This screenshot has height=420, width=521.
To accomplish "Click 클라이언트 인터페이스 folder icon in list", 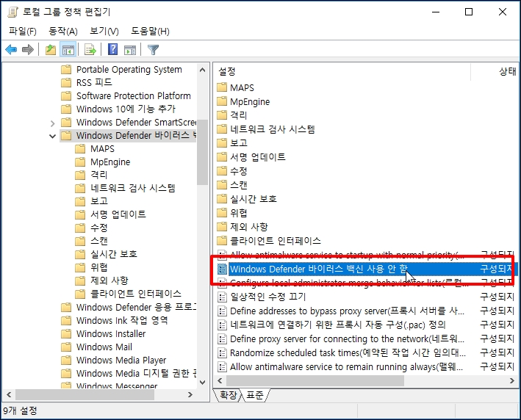I will pos(222,241).
